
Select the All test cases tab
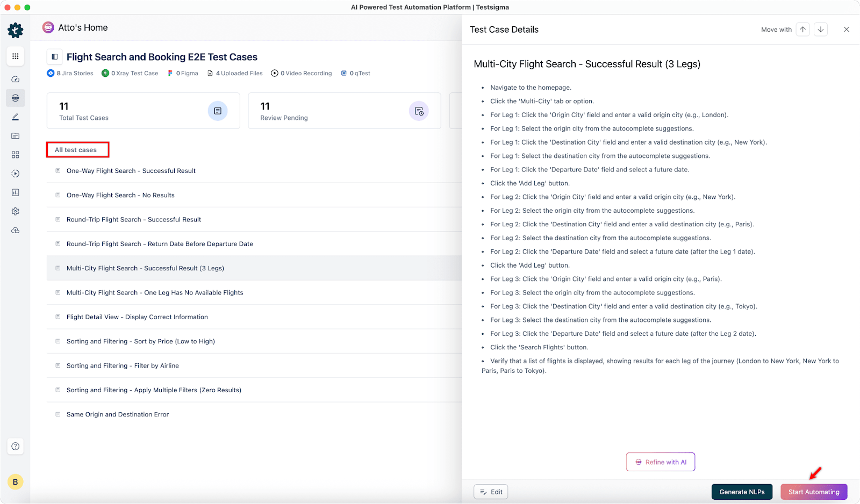point(76,150)
